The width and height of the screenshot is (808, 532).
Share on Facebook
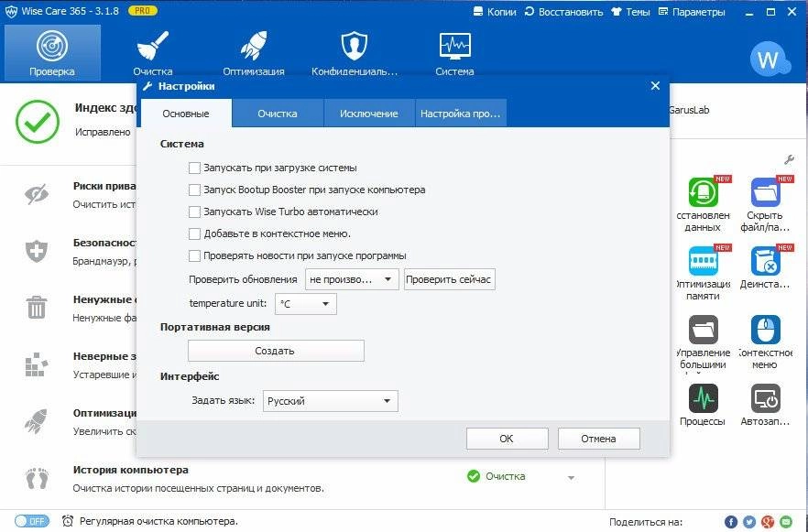(731, 522)
